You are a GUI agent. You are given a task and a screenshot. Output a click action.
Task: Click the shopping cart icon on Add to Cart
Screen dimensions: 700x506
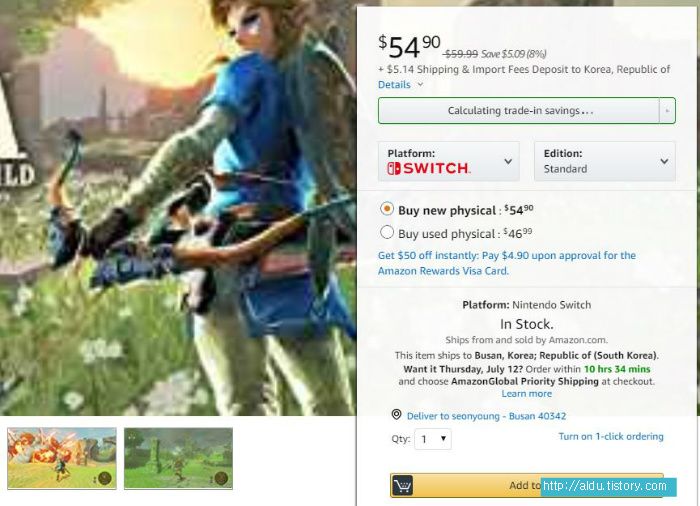click(x=403, y=485)
